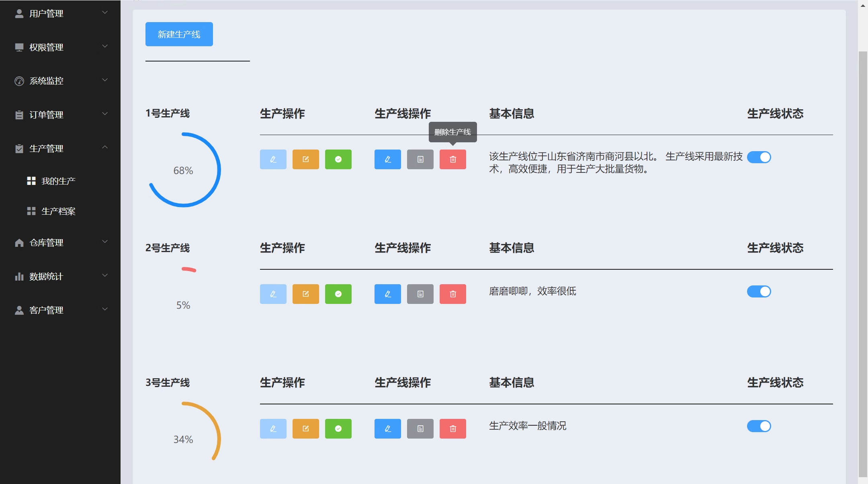Open the gray document button for 2号生产线
This screenshot has width=868, height=484.
[420, 294]
